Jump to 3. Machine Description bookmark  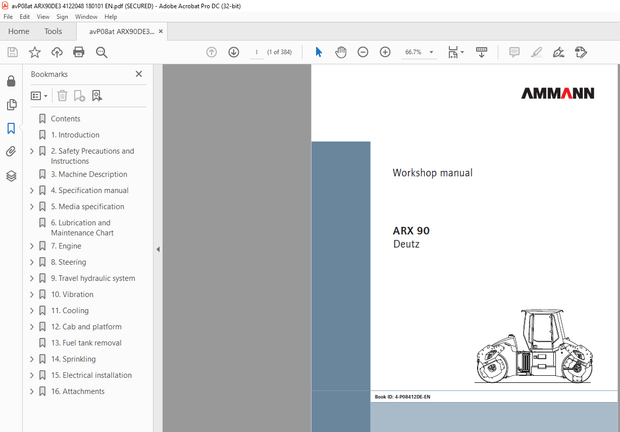point(89,174)
